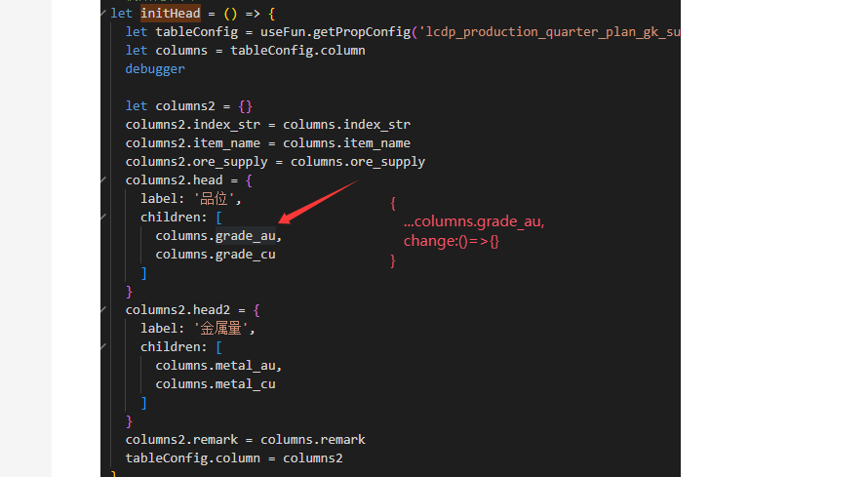This screenshot has height=477, width=868.
Task: Collapse the initHead function fold chevron
Action: tap(104, 14)
